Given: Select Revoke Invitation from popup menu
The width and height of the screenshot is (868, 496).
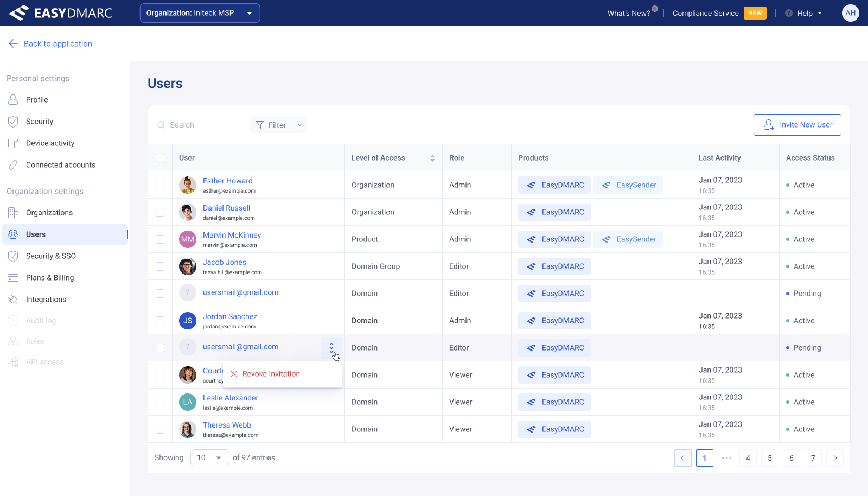Looking at the screenshot, I should click(x=283, y=374).
